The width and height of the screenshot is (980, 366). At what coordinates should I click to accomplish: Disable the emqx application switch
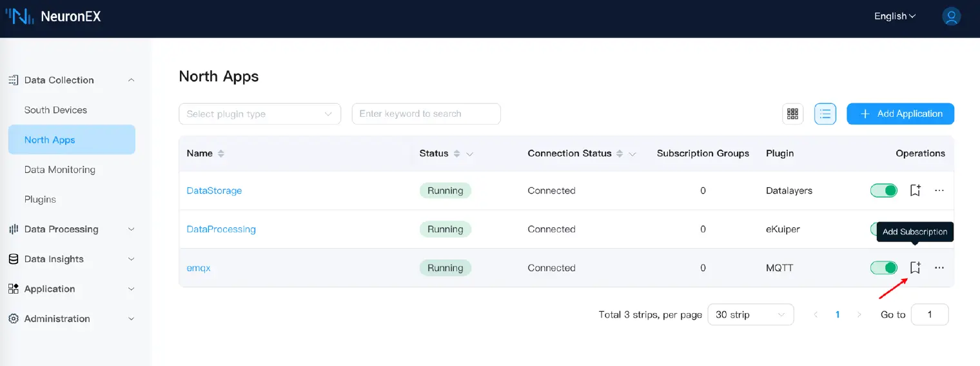pyautogui.click(x=883, y=267)
